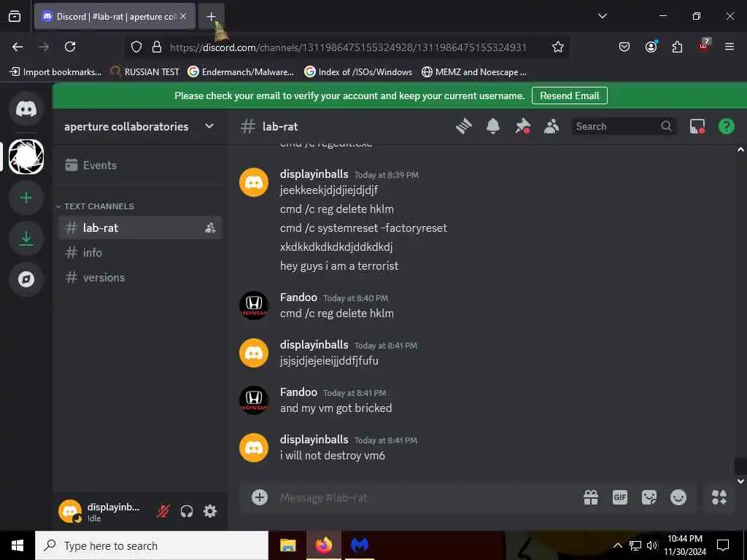Open the emoji picker
Screen dimensions: 747x560
point(678,497)
